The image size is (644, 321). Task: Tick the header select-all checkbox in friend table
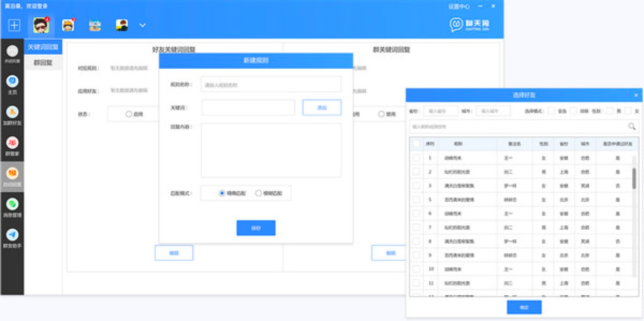416,144
